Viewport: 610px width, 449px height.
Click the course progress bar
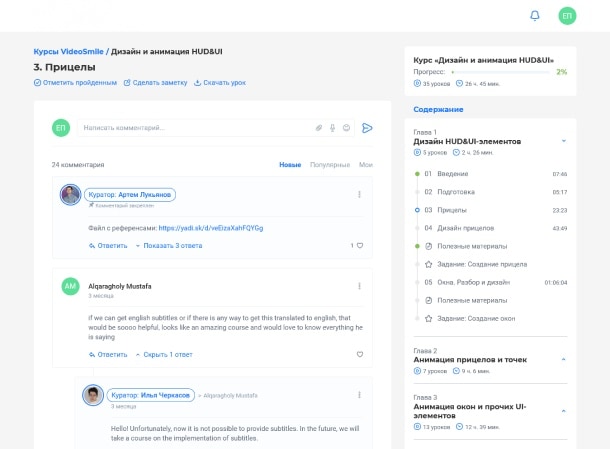tap(498, 72)
